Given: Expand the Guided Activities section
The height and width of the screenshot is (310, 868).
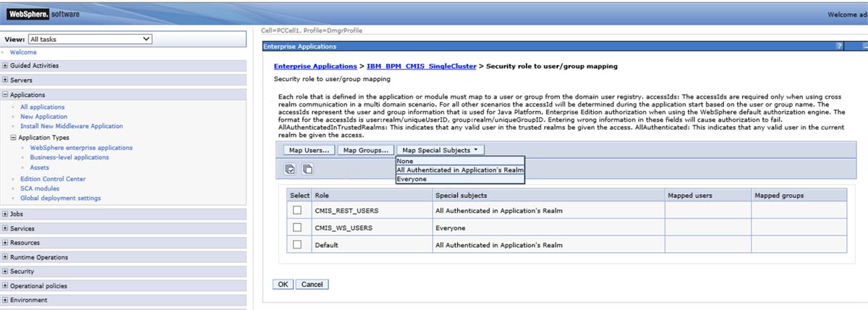Looking at the screenshot, I should (x=6, y=66).
